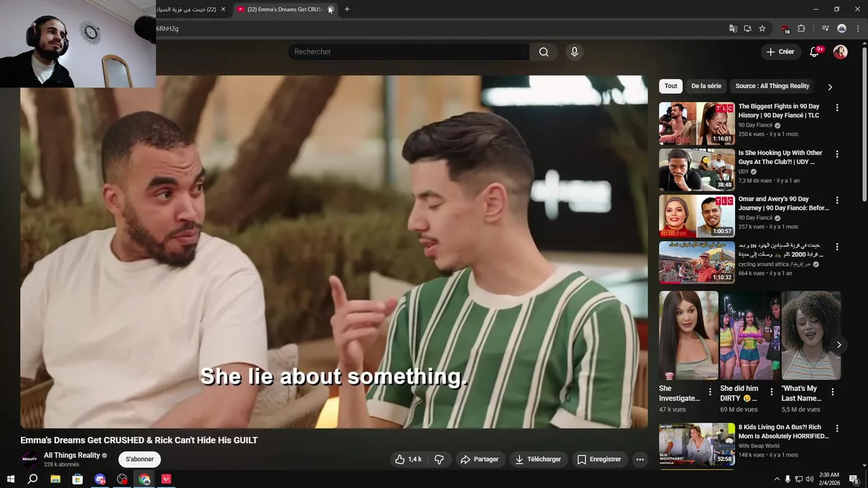Open the 8 Kids Living On A Bus thumbnail
Screen dimensions: 868x488
tap(696, 444)
